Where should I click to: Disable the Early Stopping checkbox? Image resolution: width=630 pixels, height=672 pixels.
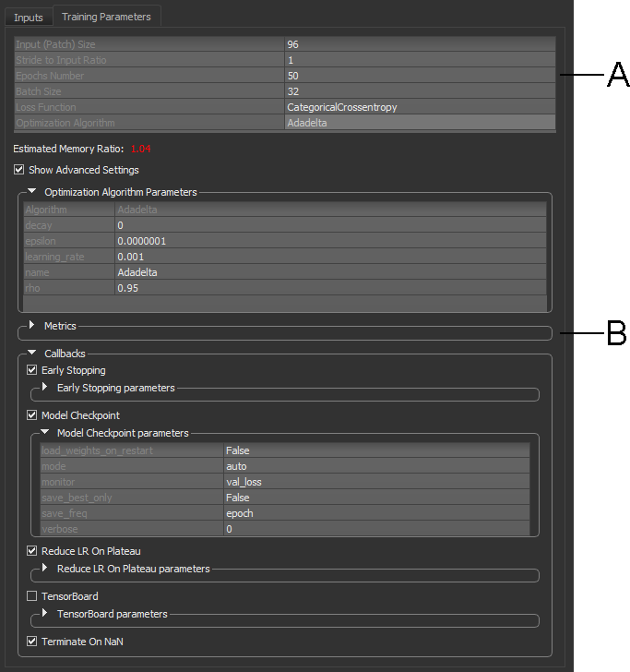[32, 370]
